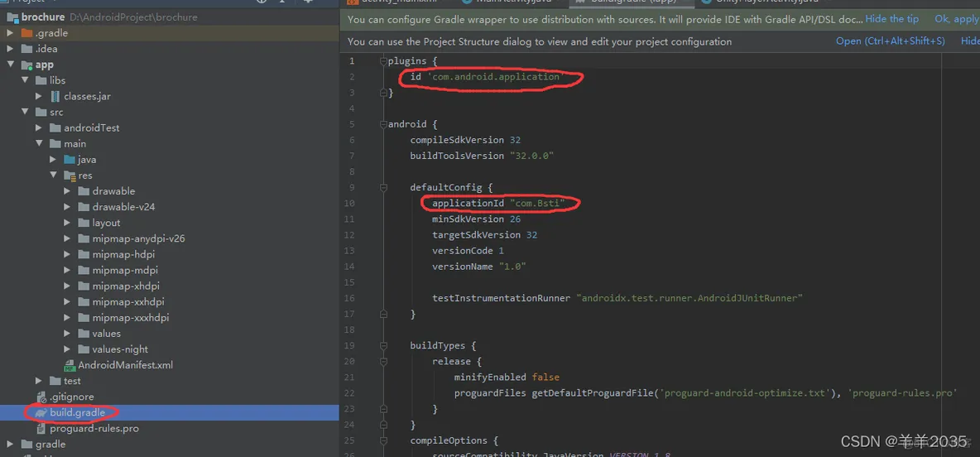Click minSdkVersion 26 in the editor
The image size is (980, 457).
(476, 219)
